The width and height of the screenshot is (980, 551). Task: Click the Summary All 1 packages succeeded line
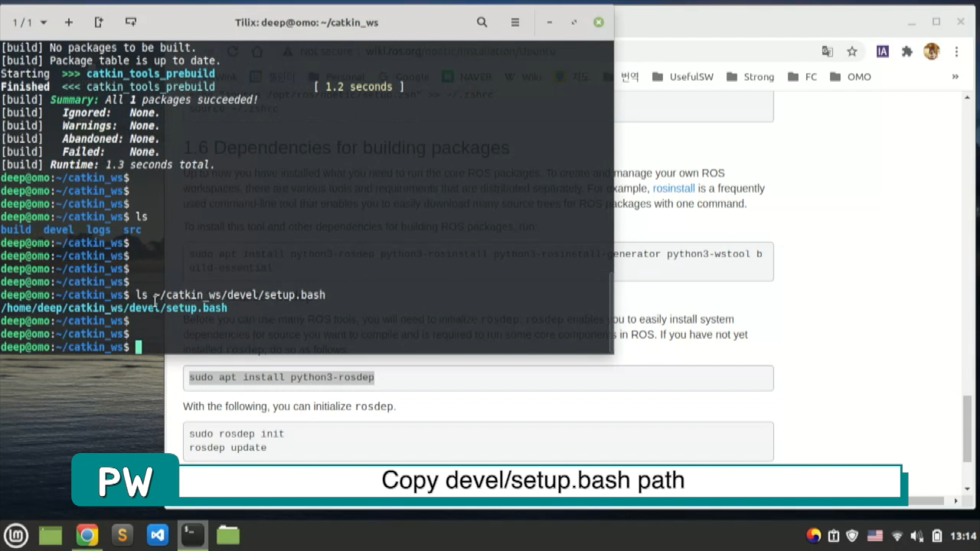pos(129,99)
